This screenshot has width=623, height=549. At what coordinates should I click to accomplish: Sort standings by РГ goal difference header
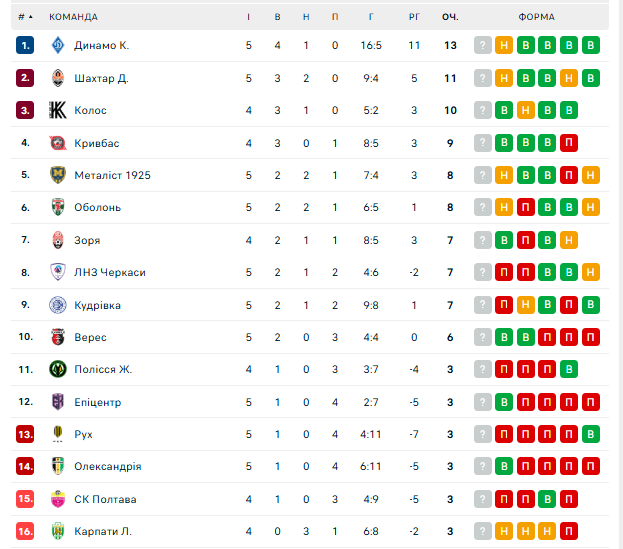[x=414, y=17]
